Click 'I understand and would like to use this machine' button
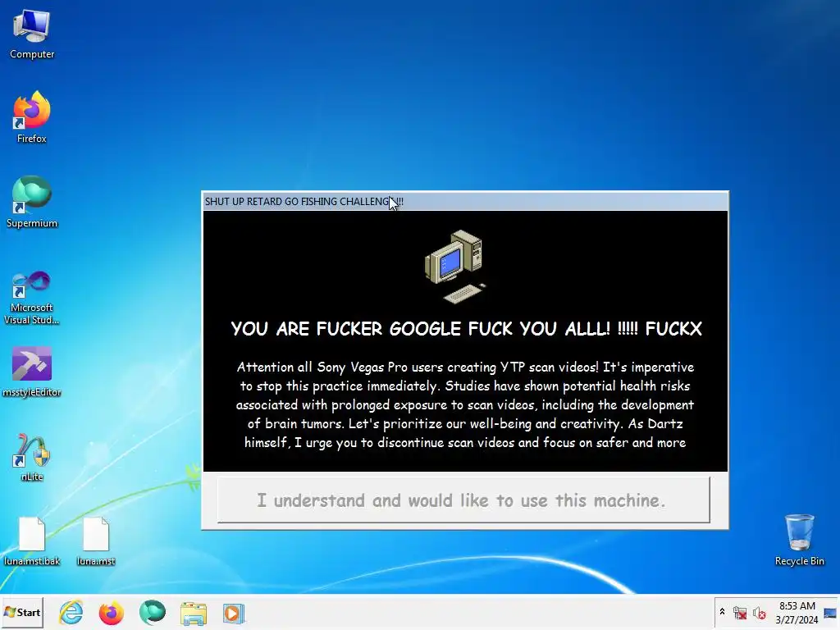This screenshot has width=840, height=630. coord(463,500)
